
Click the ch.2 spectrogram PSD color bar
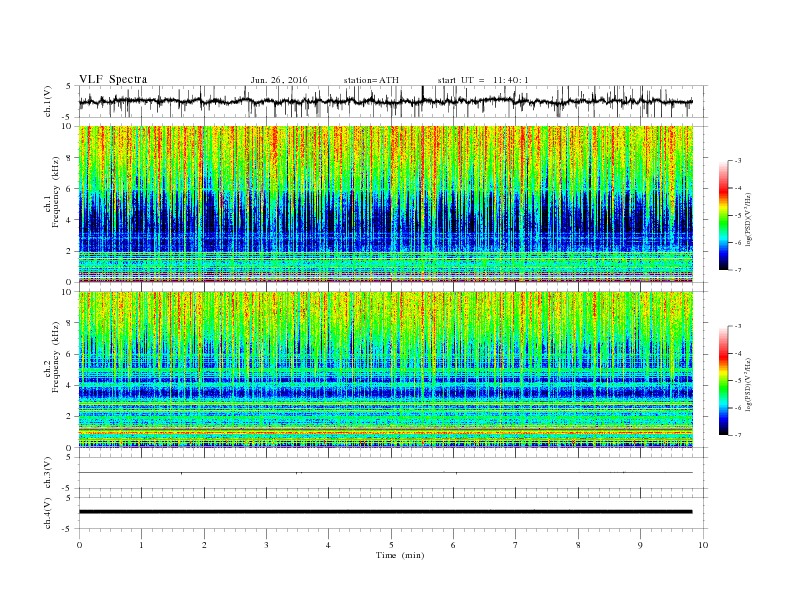[723, 381]
